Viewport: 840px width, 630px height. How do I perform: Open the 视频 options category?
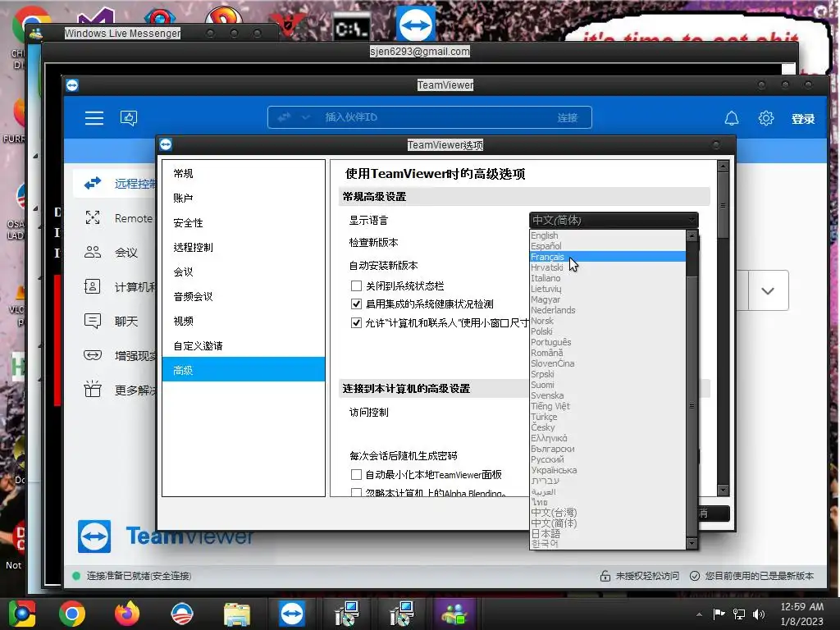click(x=243, y=322)
